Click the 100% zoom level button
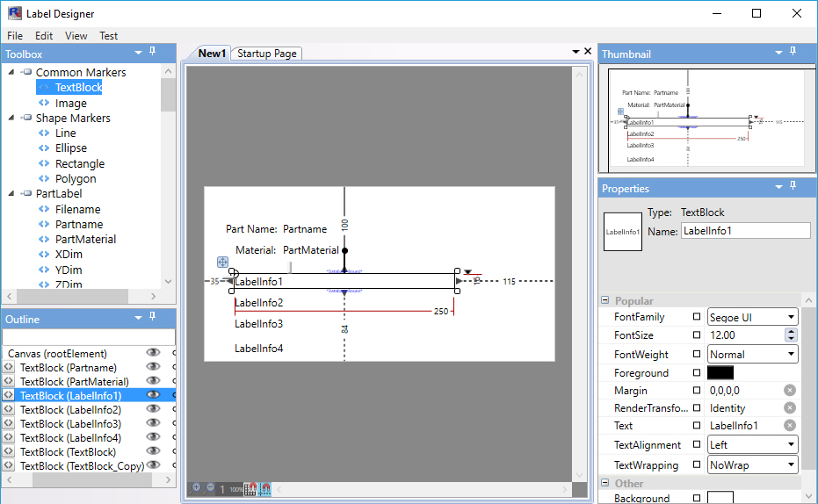Viewport: 818px width, 504px height. click(235, 489)
